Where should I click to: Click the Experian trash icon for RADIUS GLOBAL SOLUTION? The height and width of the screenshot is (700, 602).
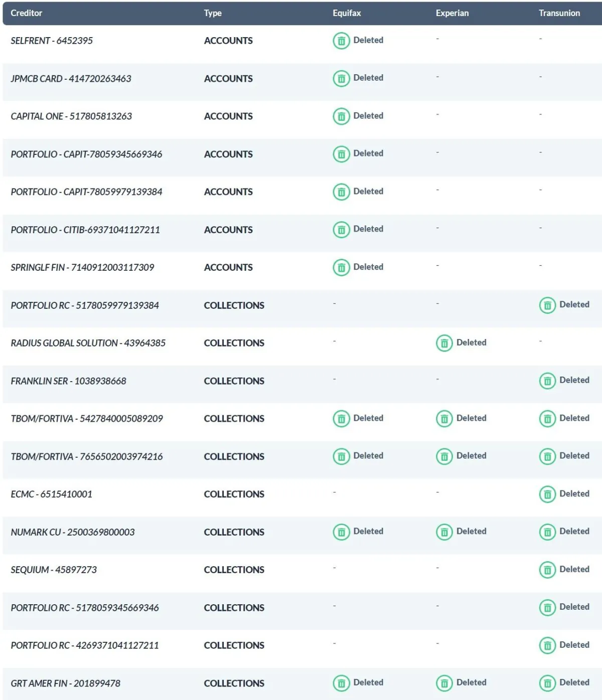(x=444, y=343)
